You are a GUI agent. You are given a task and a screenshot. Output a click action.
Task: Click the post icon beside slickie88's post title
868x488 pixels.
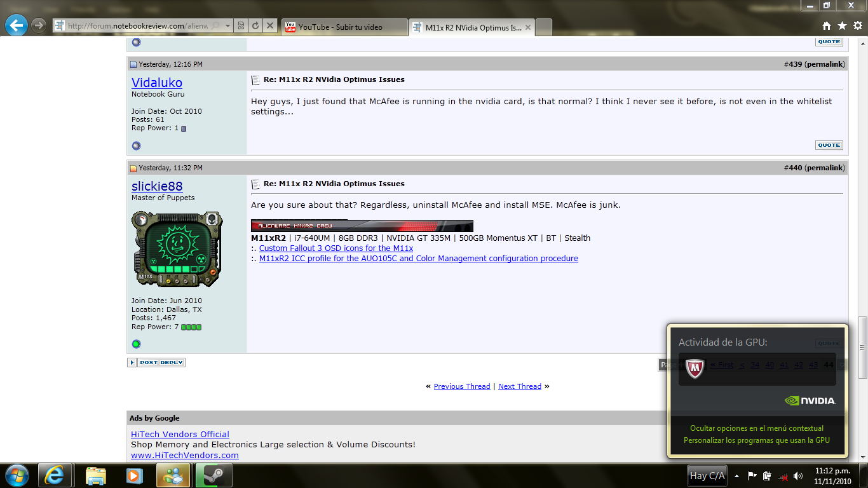click(255, 184)
